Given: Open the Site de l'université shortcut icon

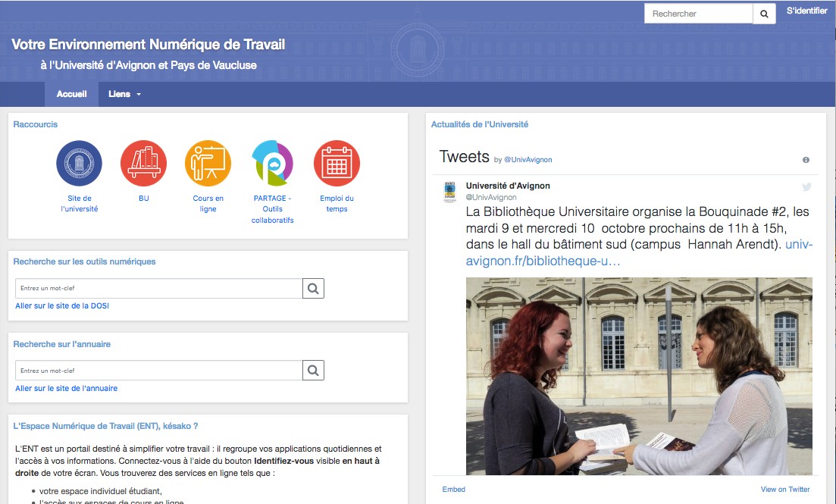Looking at the screenshot, I should 79,163.
